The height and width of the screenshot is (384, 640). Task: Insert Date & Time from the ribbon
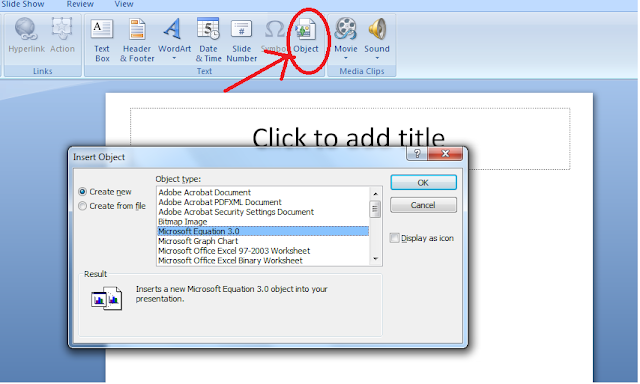(208, 40)
